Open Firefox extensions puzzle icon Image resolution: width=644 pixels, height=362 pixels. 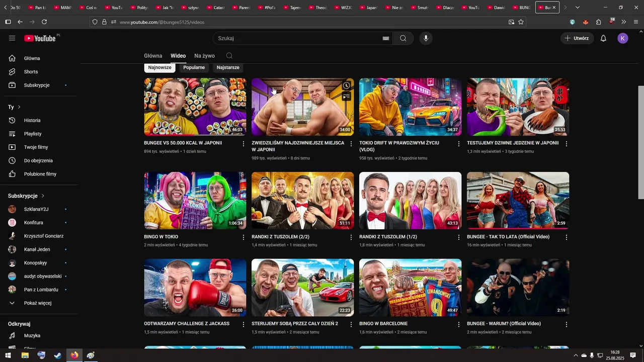click(x=598, y=22)
